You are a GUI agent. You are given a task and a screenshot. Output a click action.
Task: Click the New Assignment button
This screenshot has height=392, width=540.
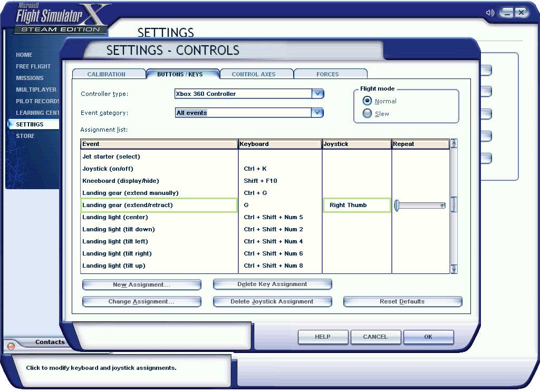click(141, 285)
